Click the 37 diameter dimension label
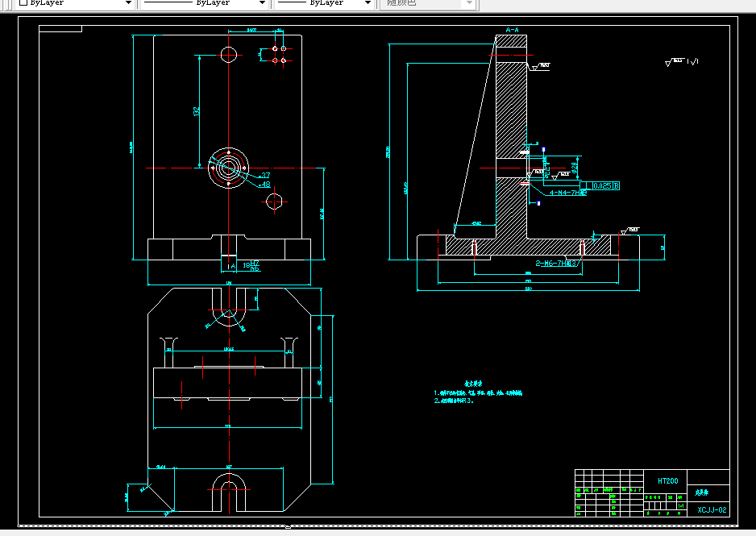 pyautogui.click(x=265, y=175)
